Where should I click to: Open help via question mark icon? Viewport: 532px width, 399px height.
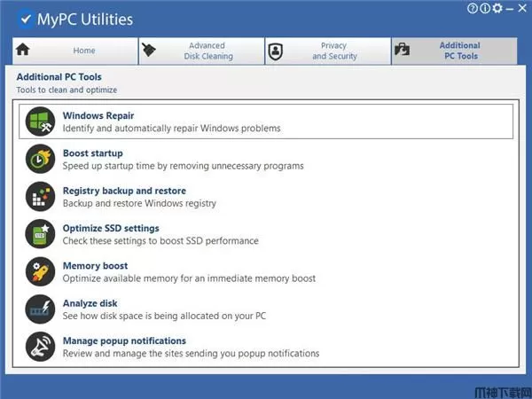coord(473,8)
